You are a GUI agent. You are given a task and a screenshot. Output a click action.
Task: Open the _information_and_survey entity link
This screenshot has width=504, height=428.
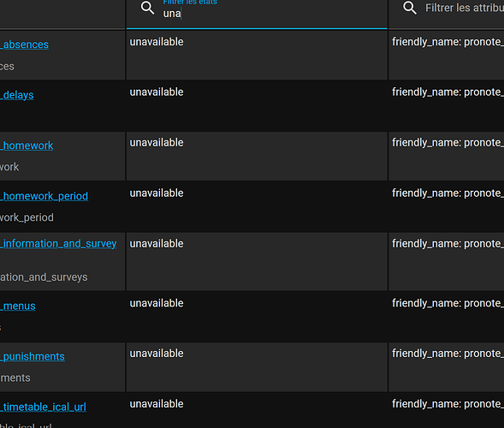pos(58,243)
